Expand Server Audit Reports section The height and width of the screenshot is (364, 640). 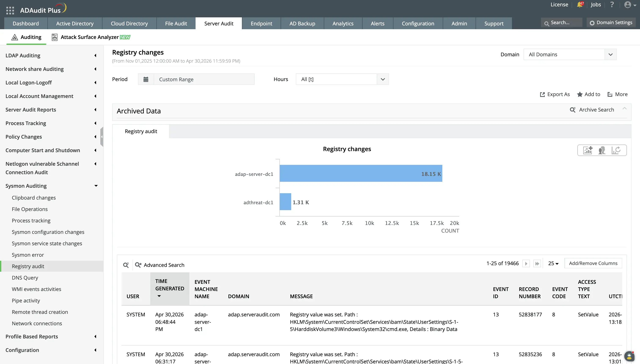pos(51,109)
